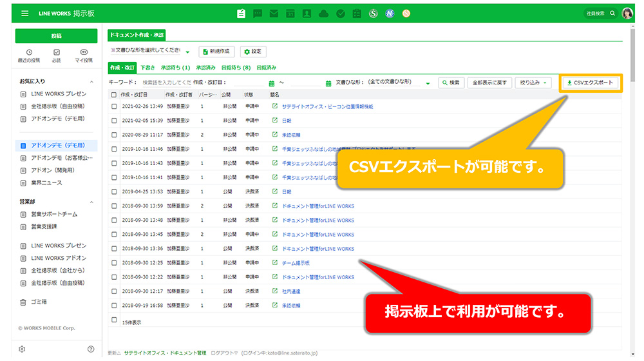Open the green S add-on icon
644x361 pixels.
pyautogui.click(x=373, y=14)
